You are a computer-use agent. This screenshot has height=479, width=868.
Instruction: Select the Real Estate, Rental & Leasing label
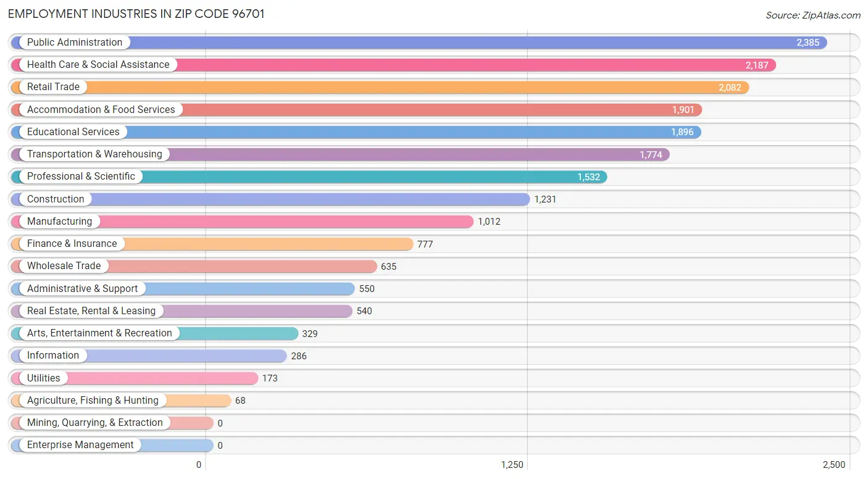tap(91, 311)
